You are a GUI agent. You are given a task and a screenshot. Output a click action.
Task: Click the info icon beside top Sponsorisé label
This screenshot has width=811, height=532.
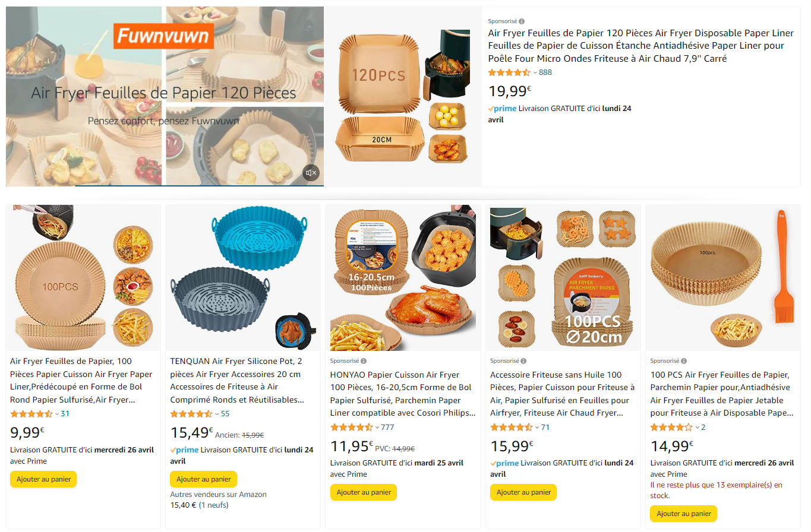[522, 21]
